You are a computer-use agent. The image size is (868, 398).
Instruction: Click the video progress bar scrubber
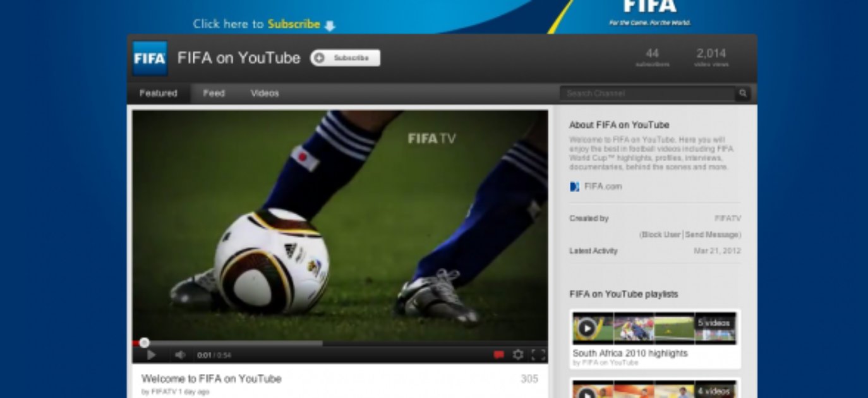pyautogui.click(x=145, y=343)
